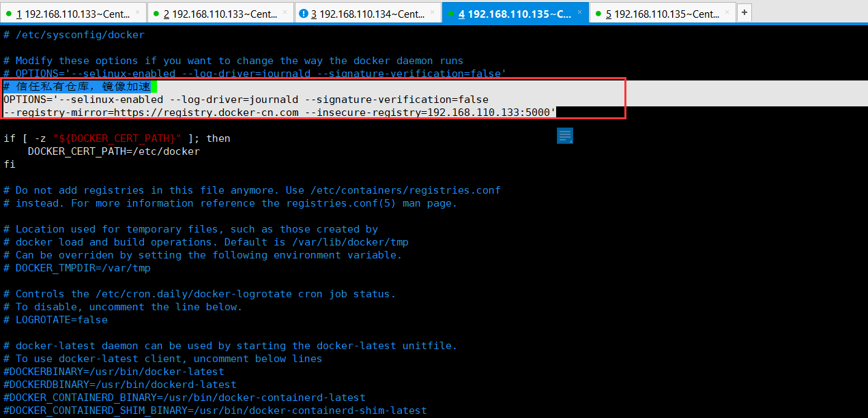Screen dimensions: 868x418
Task: Close session tab 2 with its x
Action: (285, 13)
